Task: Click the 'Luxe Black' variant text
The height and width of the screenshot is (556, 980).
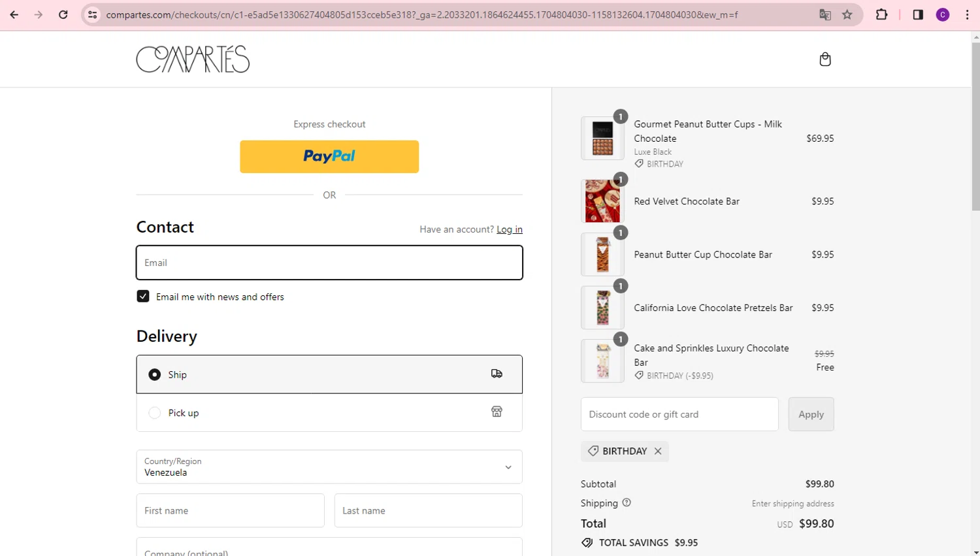Action: pyautogui.click(x=653, y=152)
